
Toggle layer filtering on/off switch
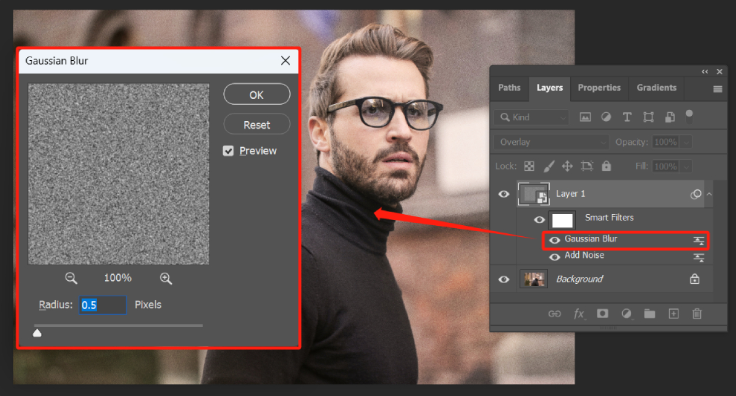click(x=689, y=116)
